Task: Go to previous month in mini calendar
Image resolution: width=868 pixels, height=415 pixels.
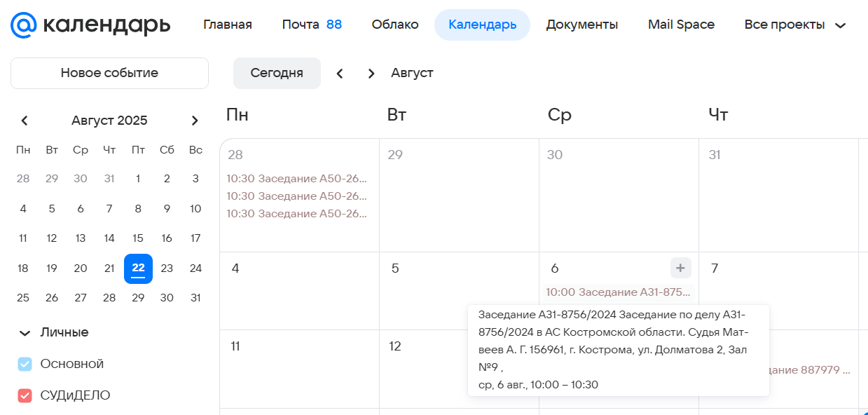Action: pyautogui.click(x=25, y=121)
